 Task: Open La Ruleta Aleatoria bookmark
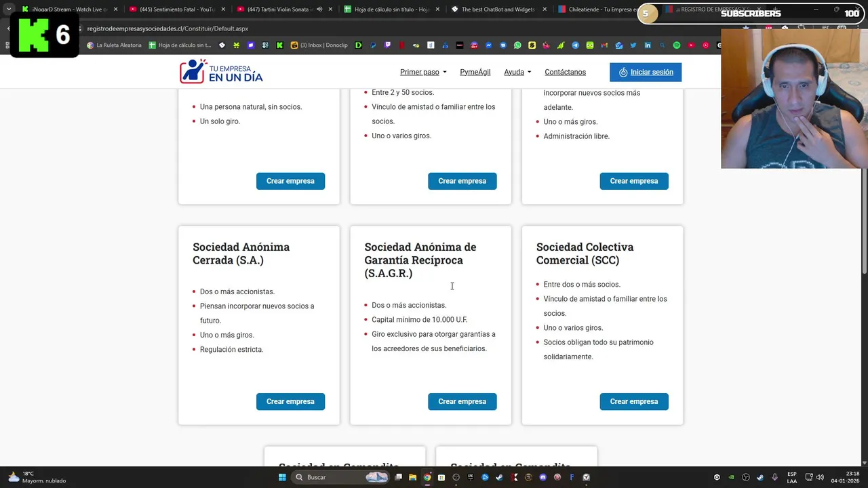[x=114, y=45]
